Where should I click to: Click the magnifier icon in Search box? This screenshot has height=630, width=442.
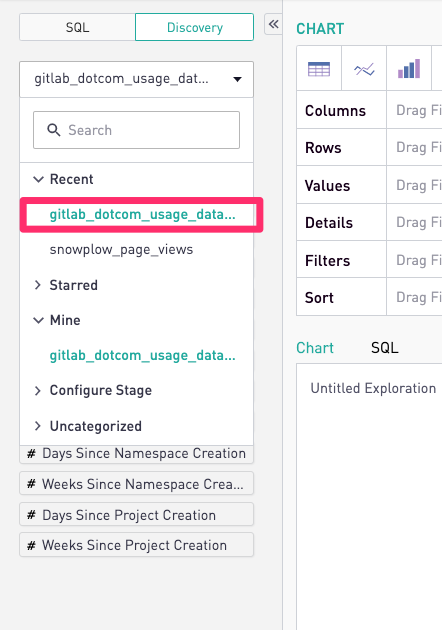click(53, 130)
